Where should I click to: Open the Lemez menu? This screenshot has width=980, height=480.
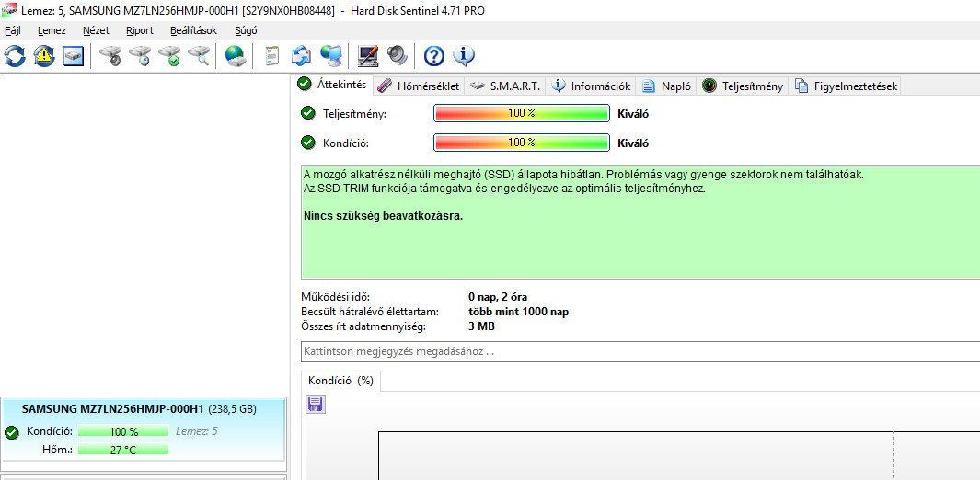(x=52, y=30)
